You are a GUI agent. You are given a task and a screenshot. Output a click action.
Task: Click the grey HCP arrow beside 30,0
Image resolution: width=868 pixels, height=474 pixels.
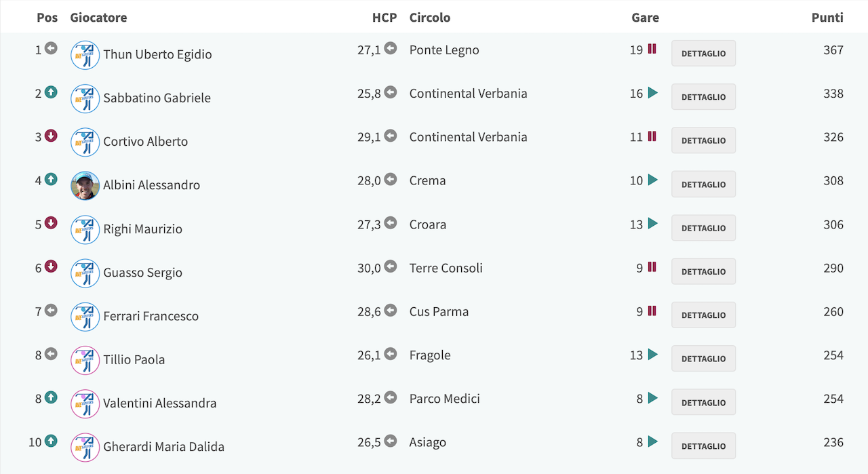390,266
